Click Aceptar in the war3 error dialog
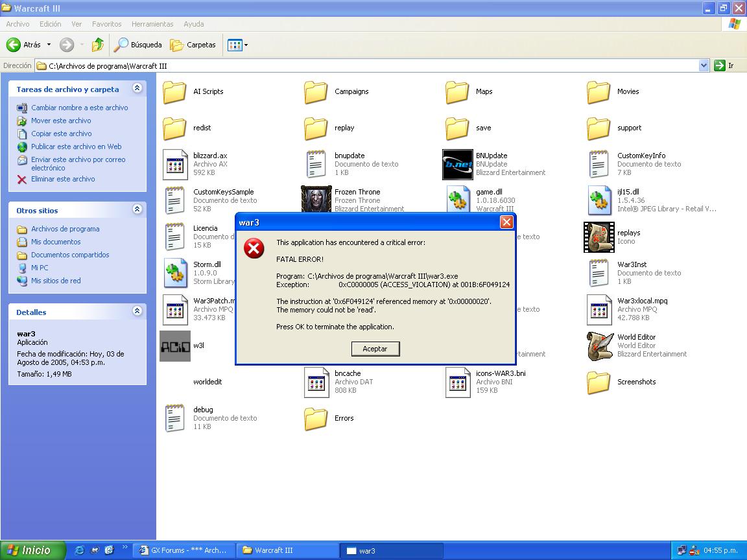Screen dimensions: 747x560 [x=375, y=349]
